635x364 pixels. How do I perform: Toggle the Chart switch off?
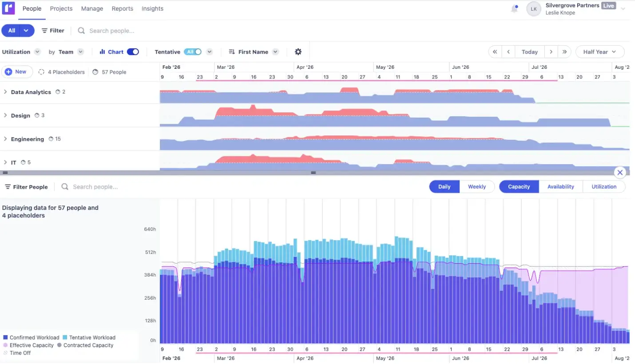pyautogui.click(x=133, y=51)
